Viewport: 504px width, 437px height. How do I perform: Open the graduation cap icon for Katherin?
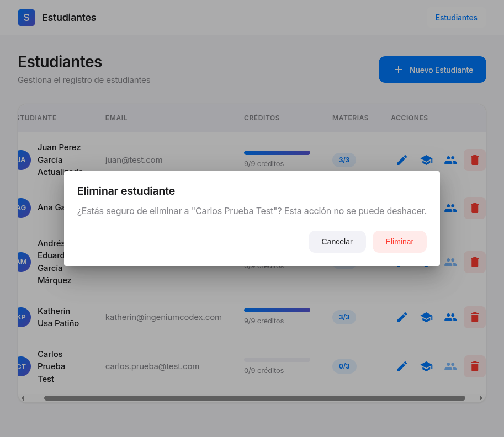(x=426, y=317)
